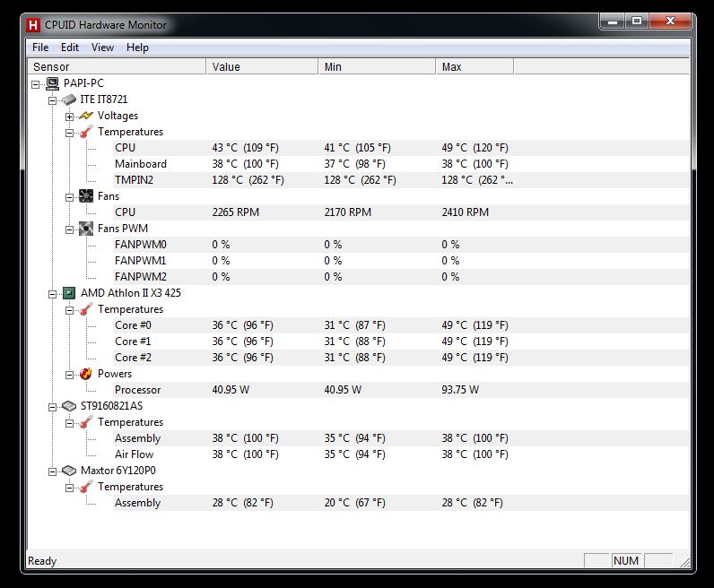Select the Air Flow row
714x588 pixels.
click(401, 454)
